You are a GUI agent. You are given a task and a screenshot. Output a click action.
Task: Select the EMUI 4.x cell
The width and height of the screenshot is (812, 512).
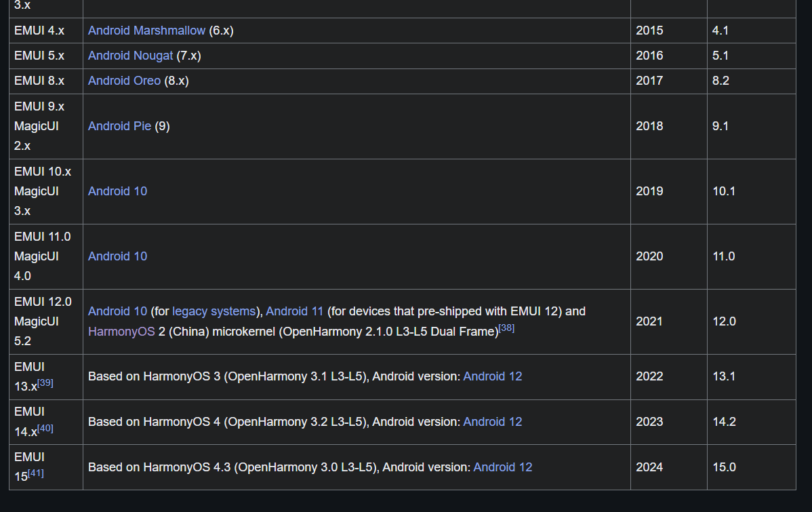tap(46, 31)
